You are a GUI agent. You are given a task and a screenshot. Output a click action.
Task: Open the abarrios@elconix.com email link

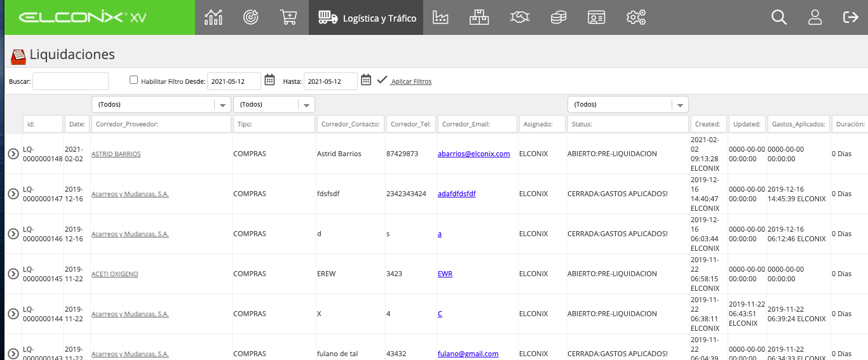pyautogui.click(x=474, y=154)
